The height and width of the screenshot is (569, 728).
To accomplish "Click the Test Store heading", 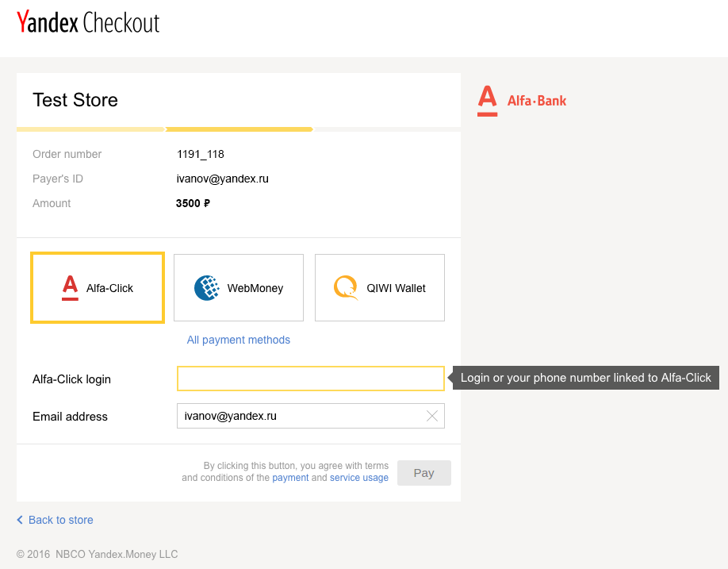I will (x=75, y=100).
